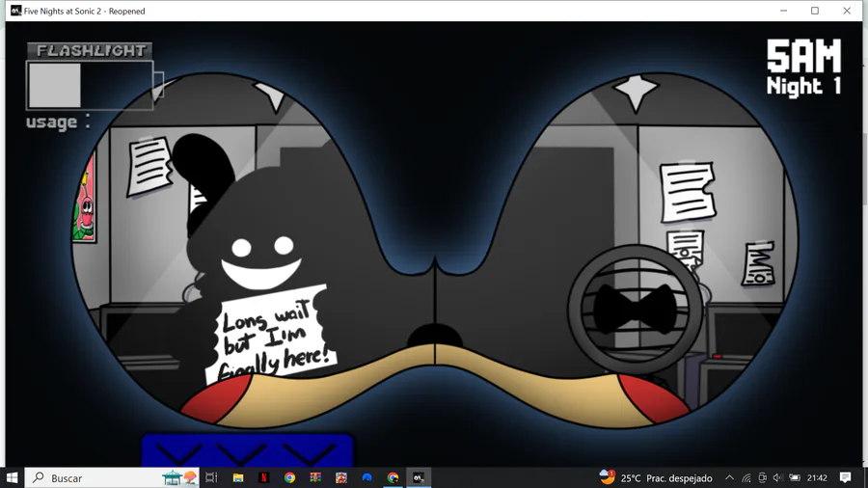868x488 pixels.
Task: Open the weather widget showing 25°C
Action: pos(656,477)
